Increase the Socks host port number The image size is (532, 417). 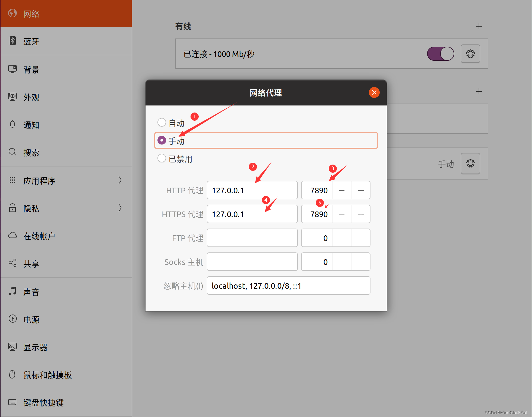pyautogui.click(x=361, y=262)
